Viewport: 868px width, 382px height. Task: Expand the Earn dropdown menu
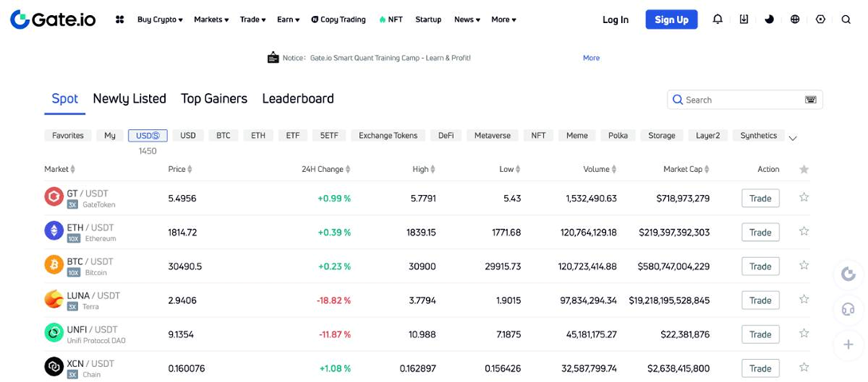click(288, 19)
